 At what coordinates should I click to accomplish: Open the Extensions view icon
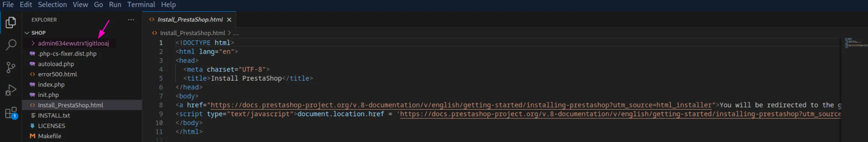(11, 113)
